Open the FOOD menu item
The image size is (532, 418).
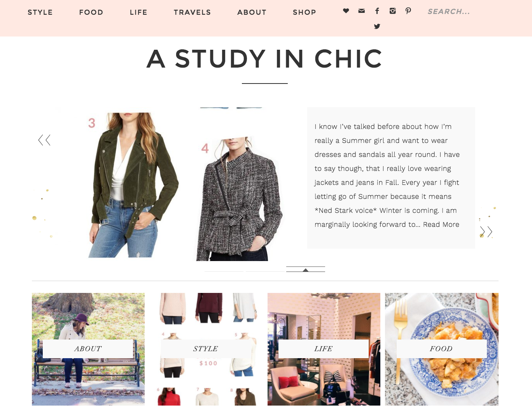pyautogui.click(x=91, y=12)
